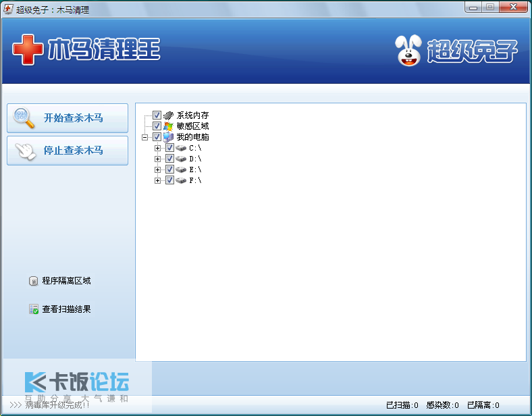Collapse the 我的电脑 tree node
Viewport: 532px width, 416px height.
point(145,137)
